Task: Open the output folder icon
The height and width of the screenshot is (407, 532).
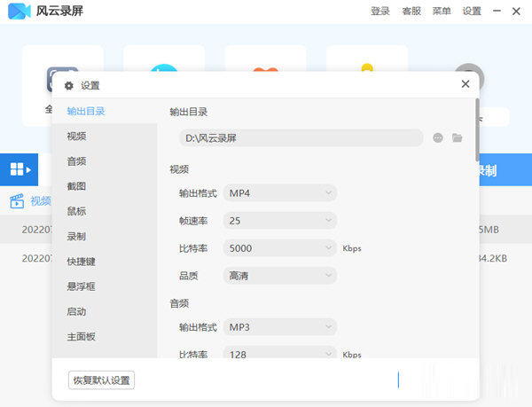Action: tap(457, 137)
